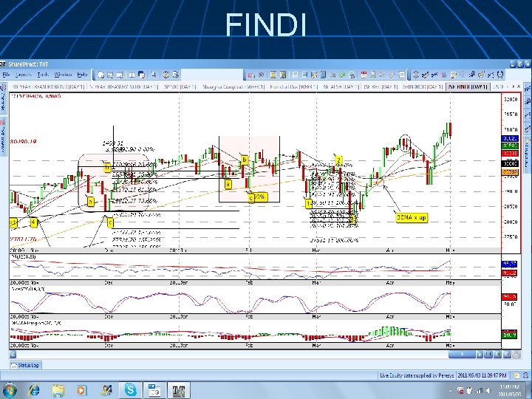This screenshot has width=532, height=399.
Task: Click the status bar note icon
Action: [516, 375]
